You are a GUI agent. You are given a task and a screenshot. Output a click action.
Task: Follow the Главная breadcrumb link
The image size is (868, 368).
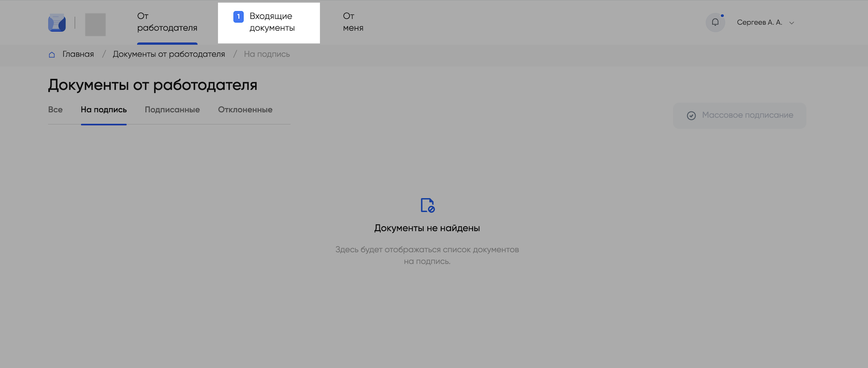click(x=78, y=54)
